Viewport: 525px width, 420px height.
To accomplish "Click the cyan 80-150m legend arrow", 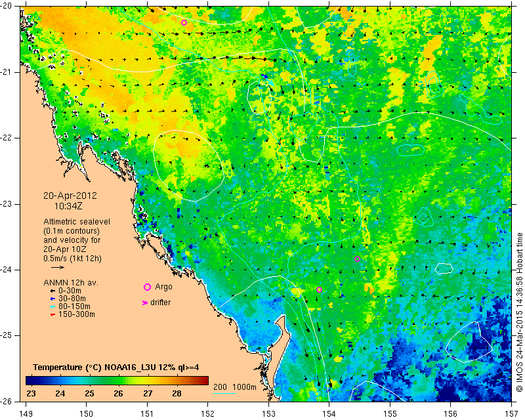I will pyautogui.click(x=52, y=306).
